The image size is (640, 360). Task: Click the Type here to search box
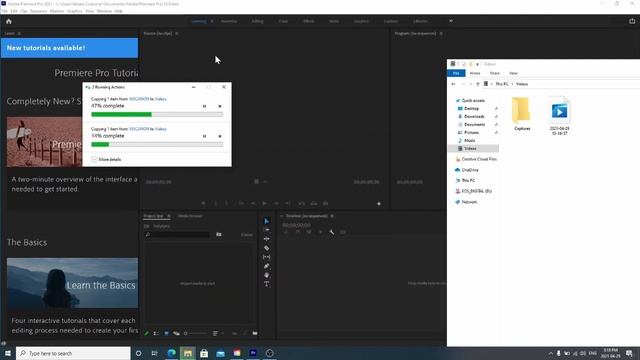pos(73,353)
